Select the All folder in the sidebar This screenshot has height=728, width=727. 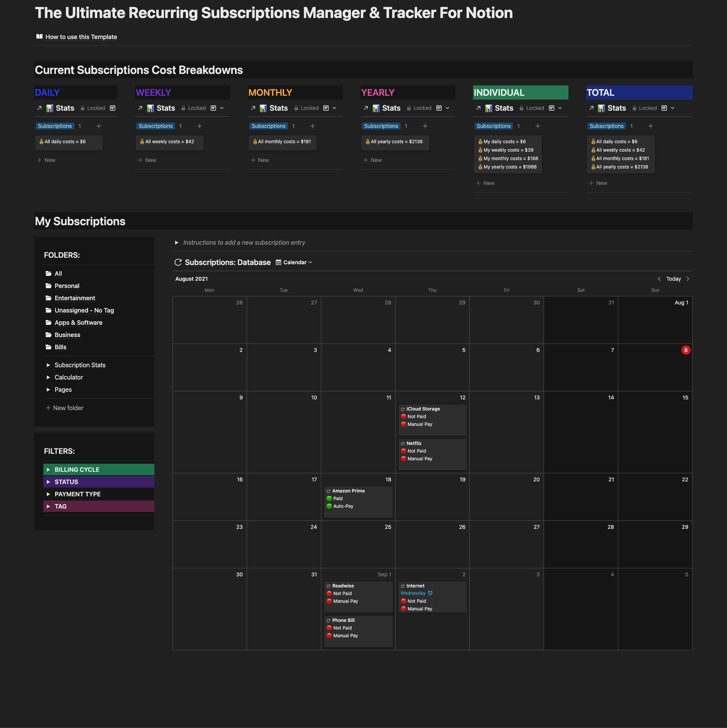click(58, 273)
